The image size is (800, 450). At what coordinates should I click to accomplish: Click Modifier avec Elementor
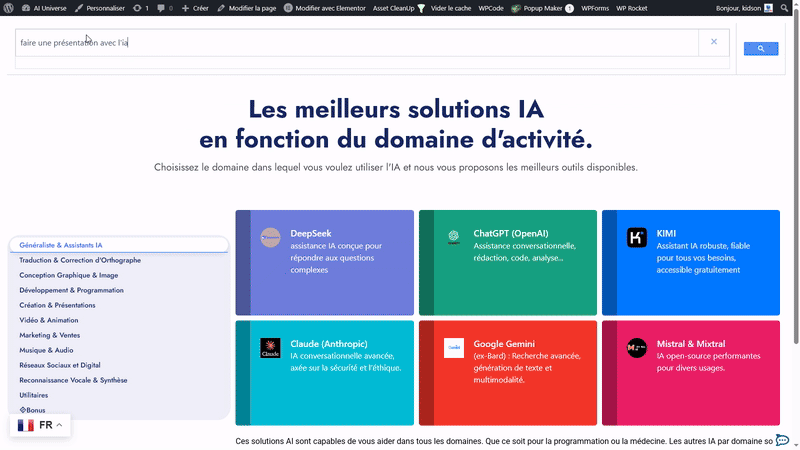tap(325, 8)
